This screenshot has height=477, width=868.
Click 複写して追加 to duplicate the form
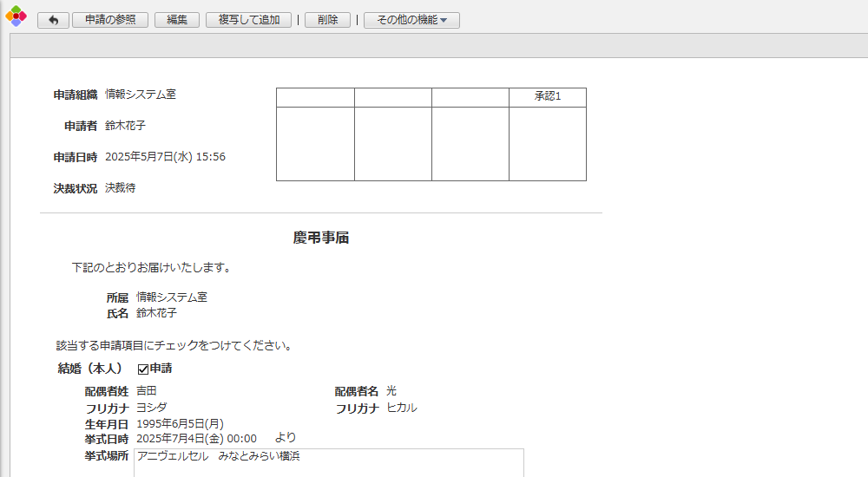248,20
